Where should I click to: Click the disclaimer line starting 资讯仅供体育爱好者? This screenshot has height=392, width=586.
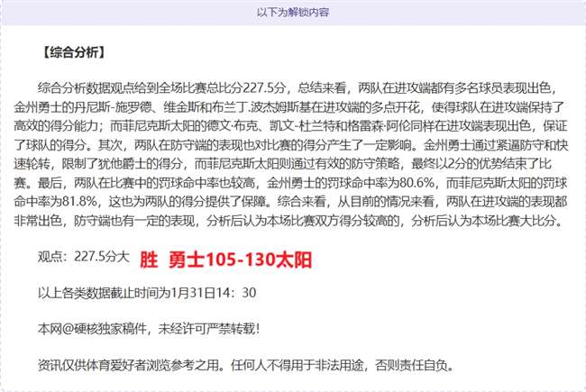pos(245,365)
